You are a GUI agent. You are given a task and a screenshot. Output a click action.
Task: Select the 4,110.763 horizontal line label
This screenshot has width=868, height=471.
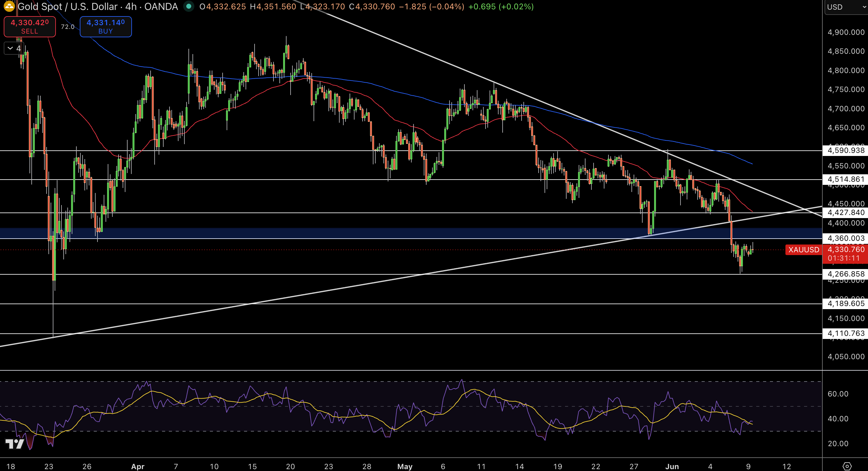click(x=846, y=333)
